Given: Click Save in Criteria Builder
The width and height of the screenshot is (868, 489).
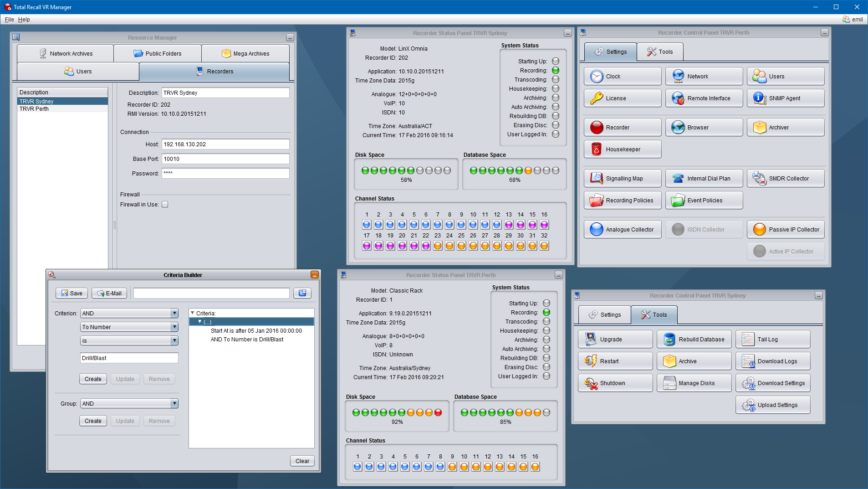Looking at the screenshot, I should point(72,293).
